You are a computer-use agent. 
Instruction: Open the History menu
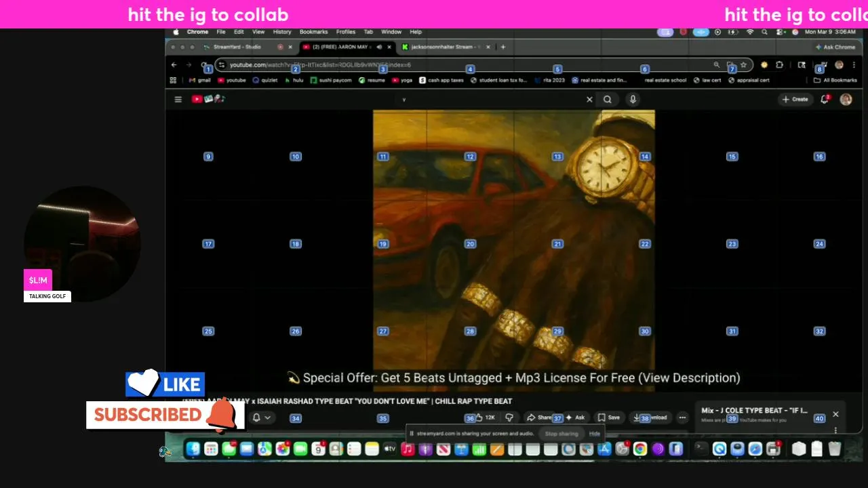pyautogui.click(x=282, y=32)
